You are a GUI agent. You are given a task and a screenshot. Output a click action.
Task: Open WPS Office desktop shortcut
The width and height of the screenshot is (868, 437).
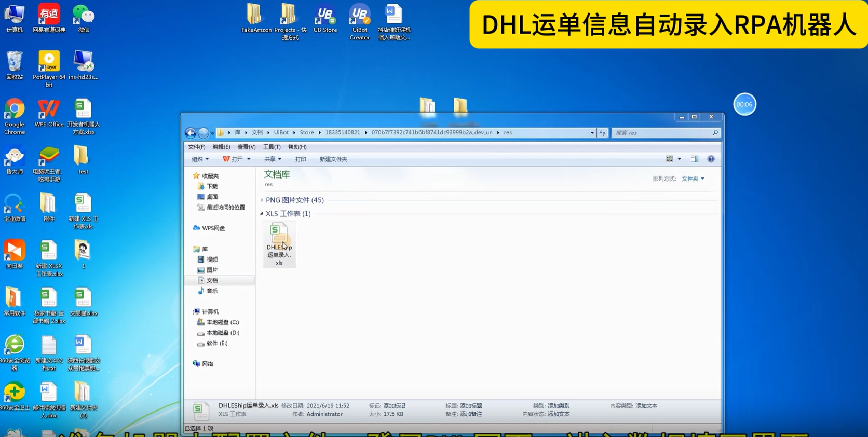(x=49, y=113)
